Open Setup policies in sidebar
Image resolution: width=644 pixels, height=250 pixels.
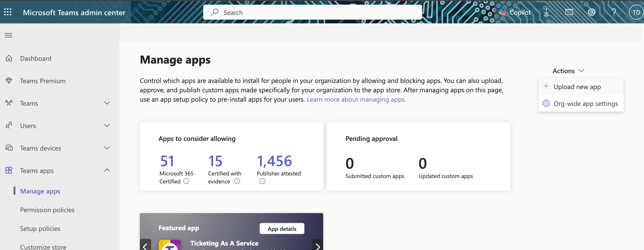pyautogui.click(x=40, y=229)
